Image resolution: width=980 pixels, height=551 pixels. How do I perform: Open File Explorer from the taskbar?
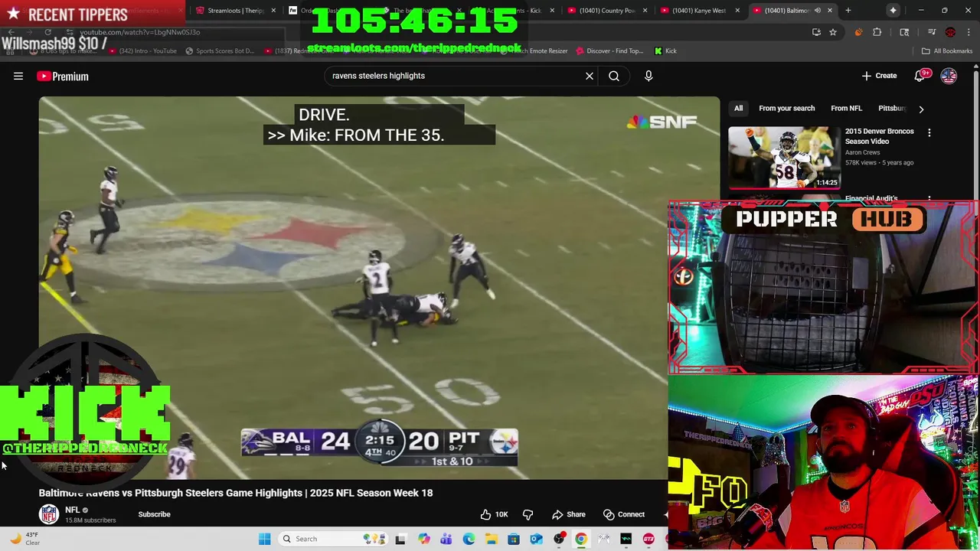(491, 539)
